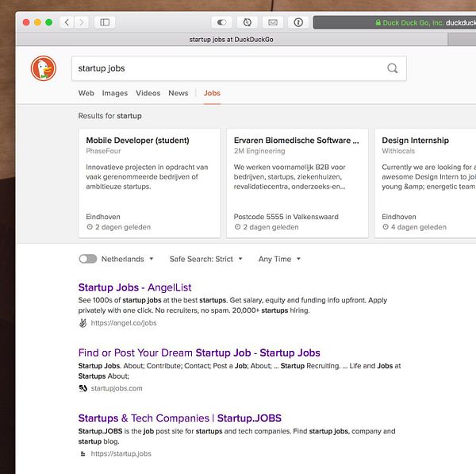Click the favicon beside startupjobs.com

[83, 388]
